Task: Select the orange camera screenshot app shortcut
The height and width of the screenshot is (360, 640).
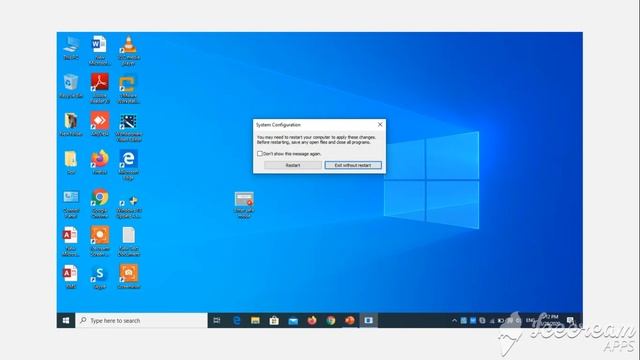Action: (129, 276)
